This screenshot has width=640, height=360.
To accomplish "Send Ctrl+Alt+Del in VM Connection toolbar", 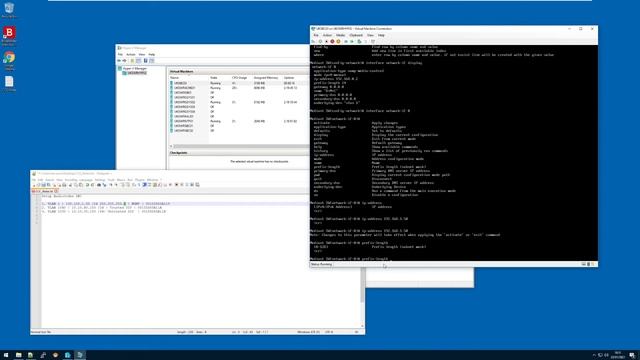I will [x=313, y=41].
